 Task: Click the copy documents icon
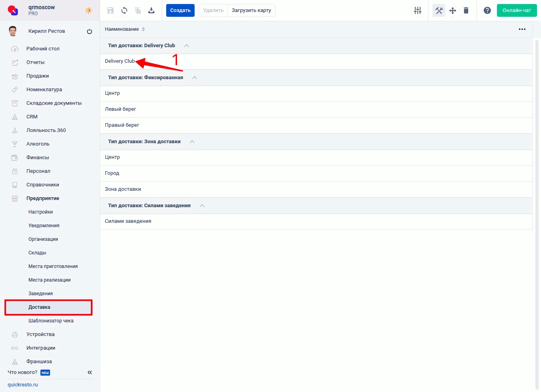point(138,10)
